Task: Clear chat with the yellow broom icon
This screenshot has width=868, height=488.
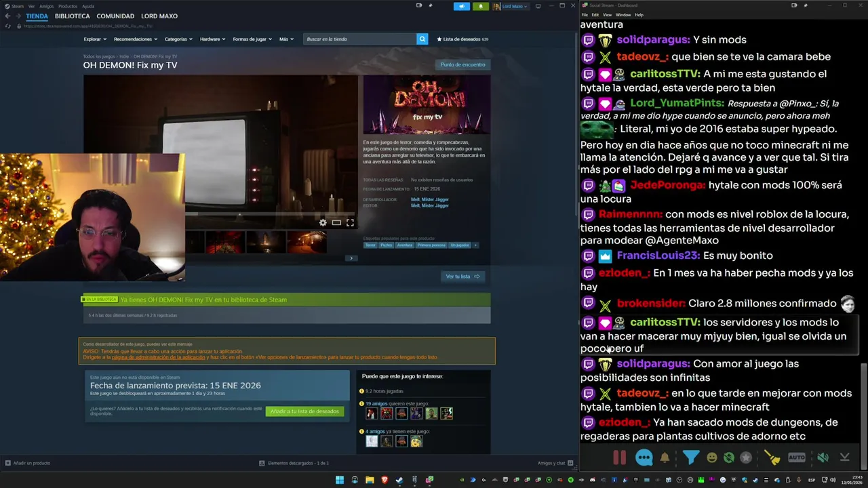Action: point(772,457)
